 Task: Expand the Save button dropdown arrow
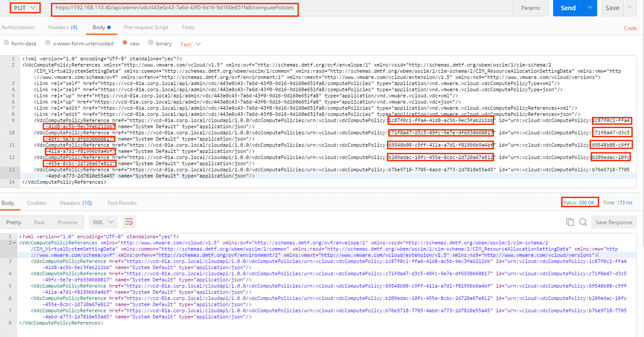tap(629, 7)
